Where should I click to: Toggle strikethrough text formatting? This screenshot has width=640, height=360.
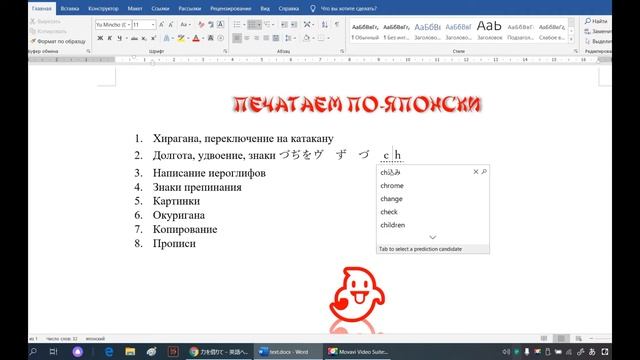(134, 38)
